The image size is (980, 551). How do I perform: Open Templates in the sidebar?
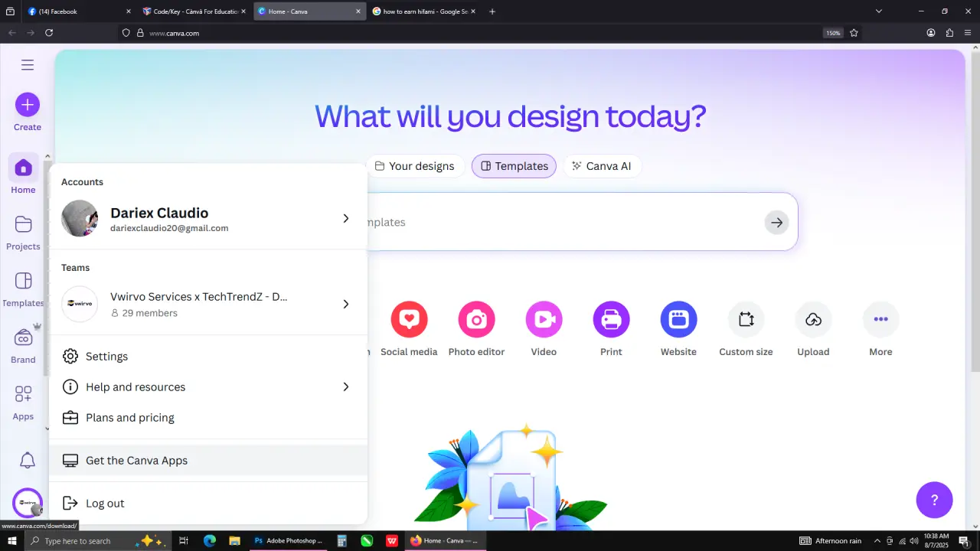tap(23, 289)
